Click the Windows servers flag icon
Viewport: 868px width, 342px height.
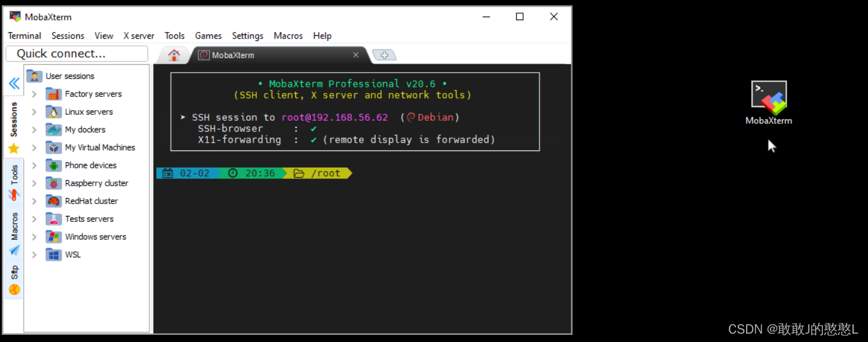point(54,237)
